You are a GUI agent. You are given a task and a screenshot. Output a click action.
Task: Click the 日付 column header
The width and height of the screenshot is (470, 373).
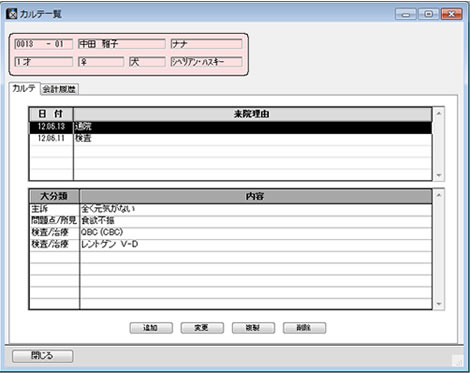click(x=51, y=114)
